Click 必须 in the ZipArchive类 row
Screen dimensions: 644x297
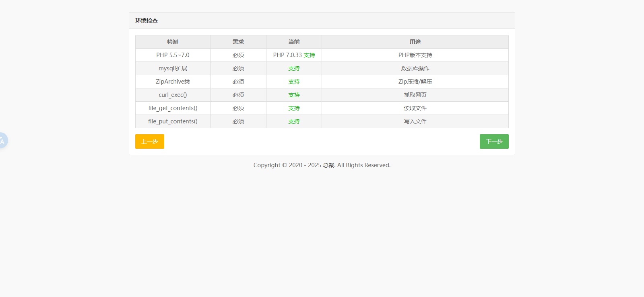238,82
